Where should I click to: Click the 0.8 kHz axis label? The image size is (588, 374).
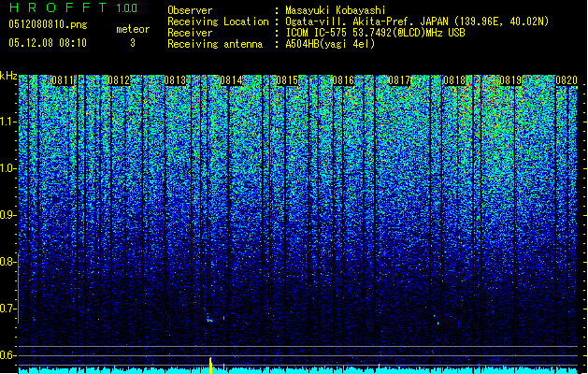tap(8, 262)
